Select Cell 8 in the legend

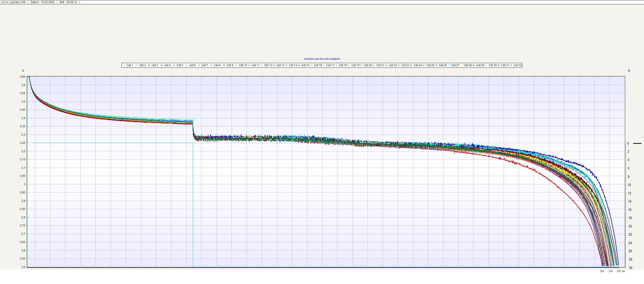[217, 65]
